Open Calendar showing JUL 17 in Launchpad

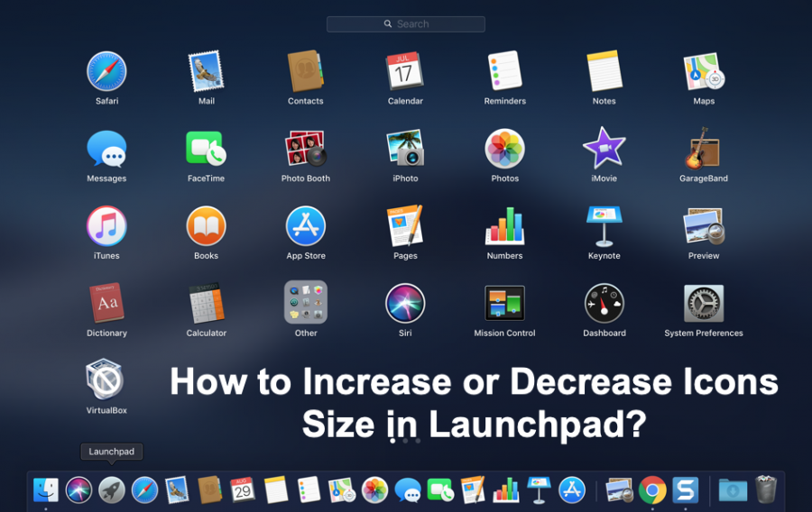[405, 71]
